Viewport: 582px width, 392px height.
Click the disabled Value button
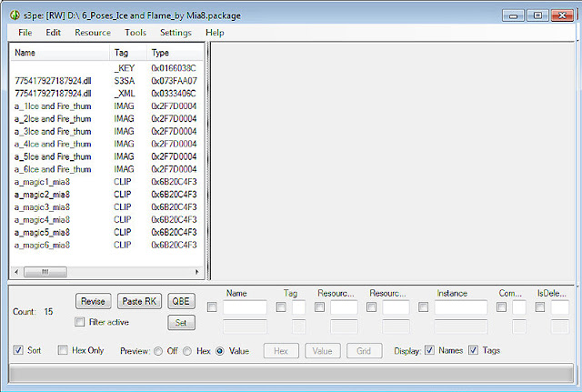(x=323, y=351)
